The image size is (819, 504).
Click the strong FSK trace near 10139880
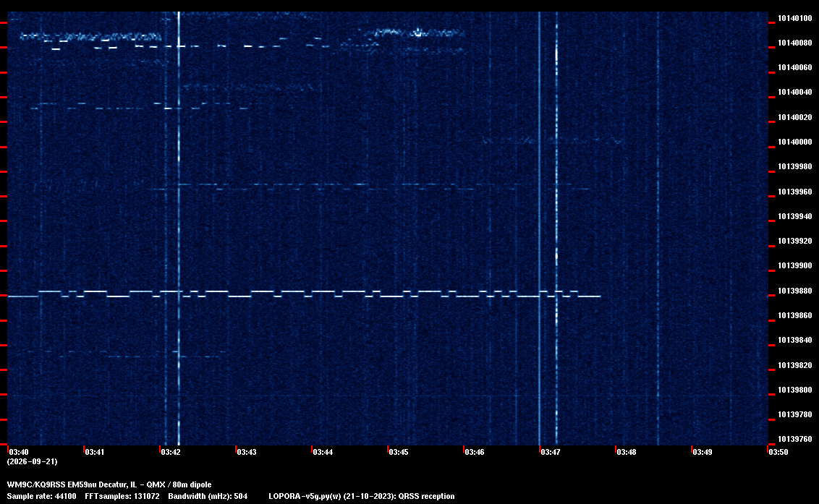click(x=304, y=294)
